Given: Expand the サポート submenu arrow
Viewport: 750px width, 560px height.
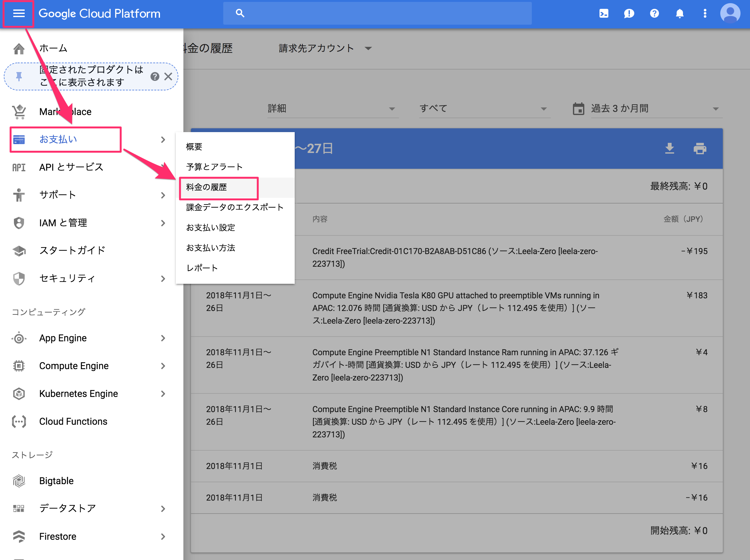Looking at the screenshot, I should (x=163, y=195).
